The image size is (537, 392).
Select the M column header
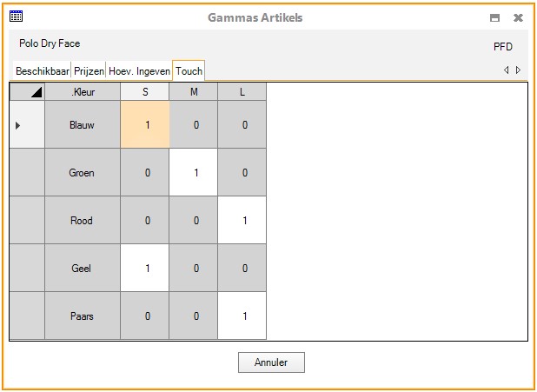tap(196, 91)
